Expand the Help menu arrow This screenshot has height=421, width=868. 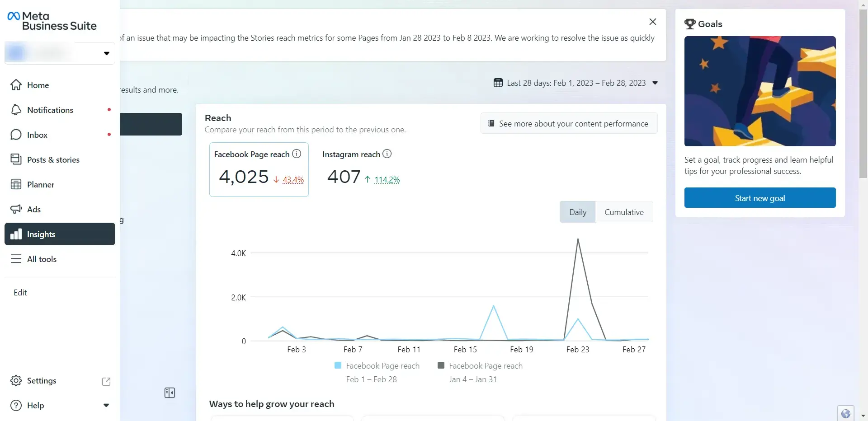coord(106,405)
